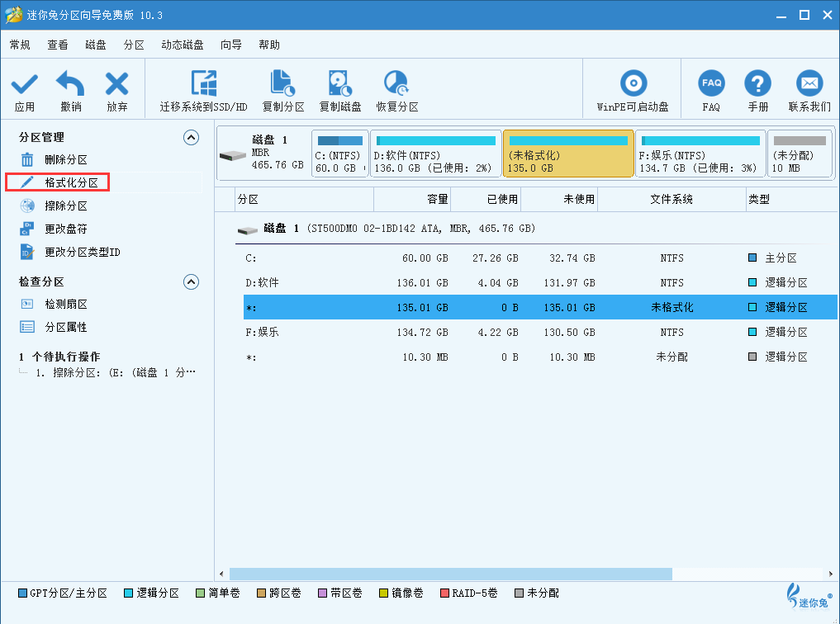Screen dimensions: 840x624
Task: Select pending operation 1. 擦除分区
Action: [x=116, y=372]
